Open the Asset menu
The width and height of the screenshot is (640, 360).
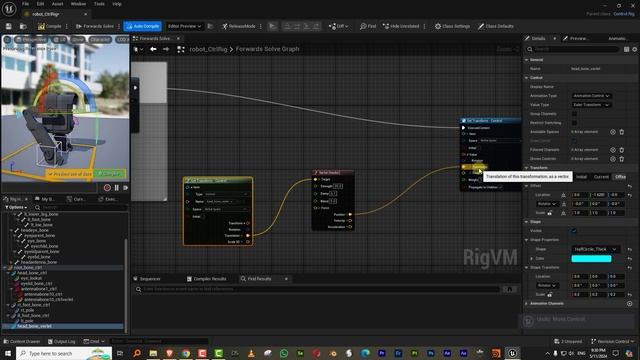tap(57, 4)
